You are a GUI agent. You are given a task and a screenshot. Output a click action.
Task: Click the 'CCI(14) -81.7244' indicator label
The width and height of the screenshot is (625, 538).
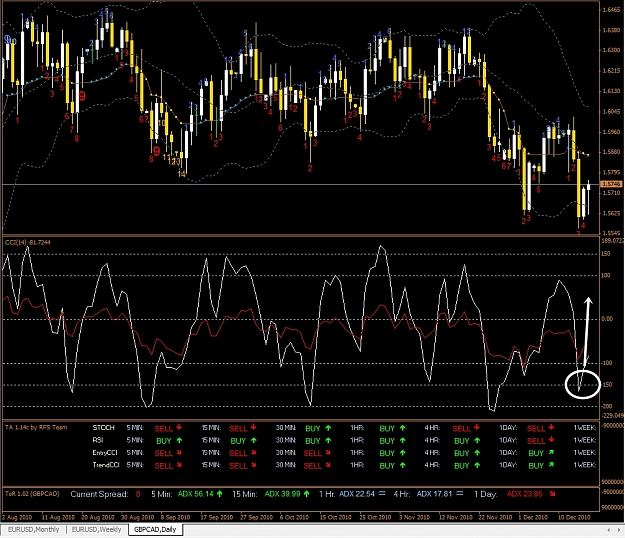tap(28, 242)
